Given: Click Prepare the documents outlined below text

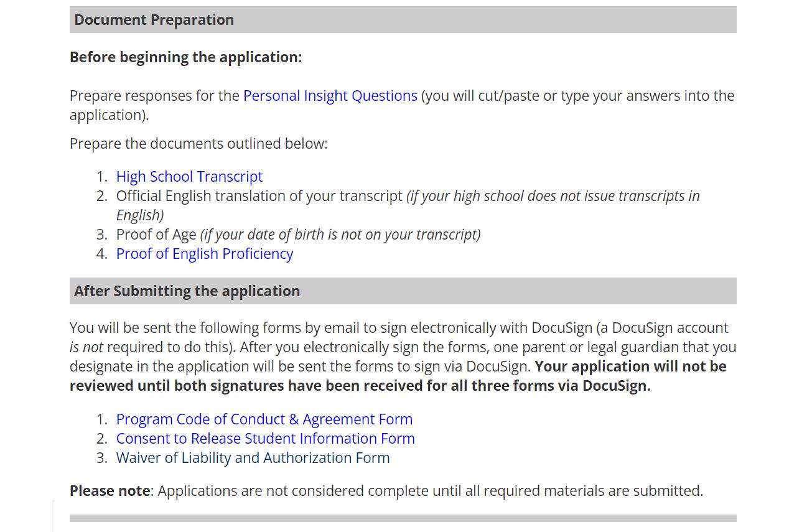Looking at the screenshot, I should pyautogui.click(x=198, y=144).
